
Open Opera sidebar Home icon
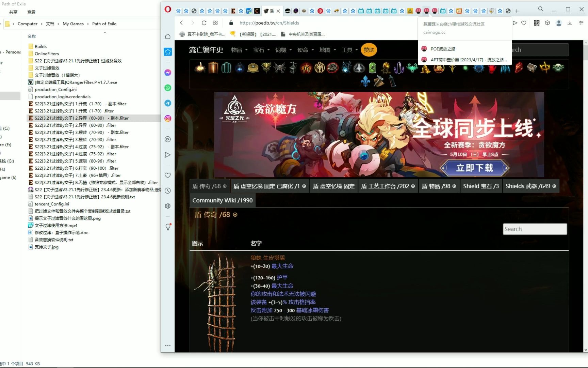tap(168, 36)
